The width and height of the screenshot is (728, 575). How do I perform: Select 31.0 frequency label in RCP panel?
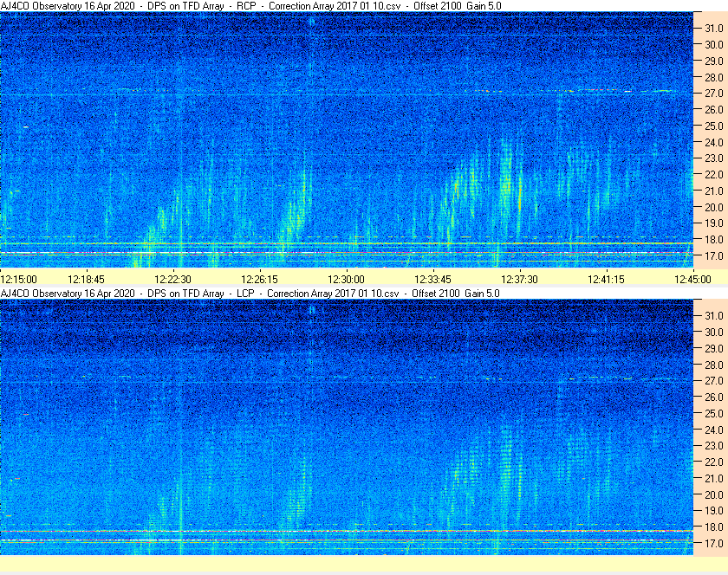(713, 28)
